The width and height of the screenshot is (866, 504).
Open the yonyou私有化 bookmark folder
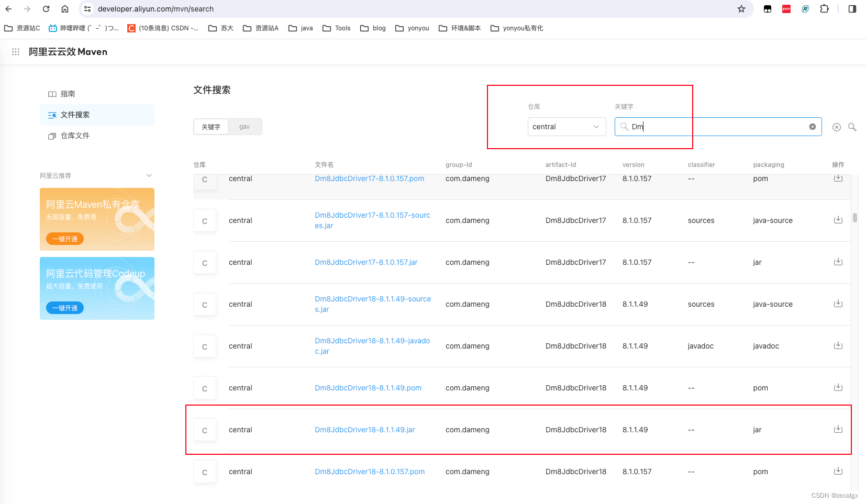517,28
